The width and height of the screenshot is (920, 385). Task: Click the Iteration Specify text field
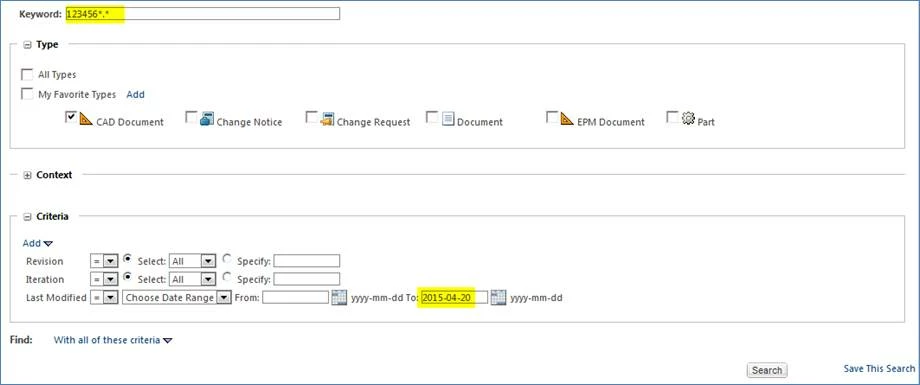click(307, 279)
